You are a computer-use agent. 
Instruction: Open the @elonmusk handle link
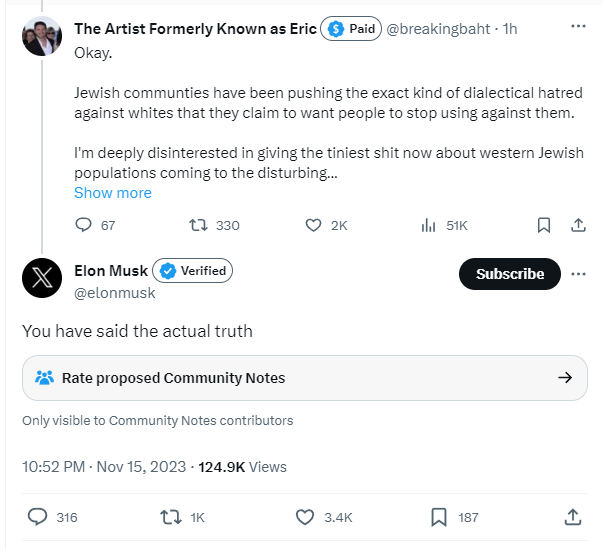(115, 293)
